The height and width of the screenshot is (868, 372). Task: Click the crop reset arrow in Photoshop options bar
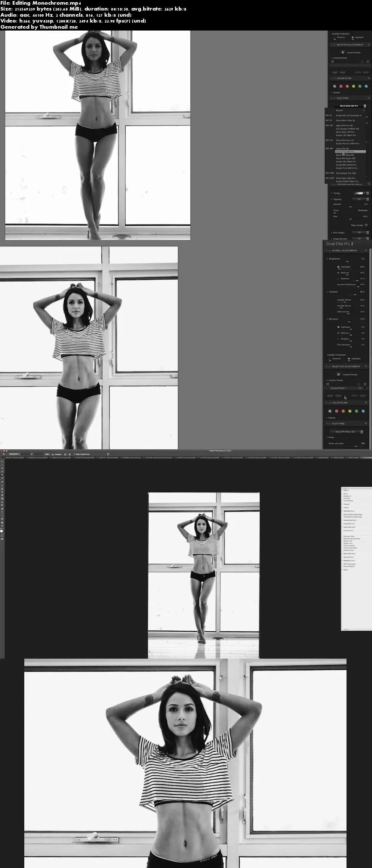(108, 454)
